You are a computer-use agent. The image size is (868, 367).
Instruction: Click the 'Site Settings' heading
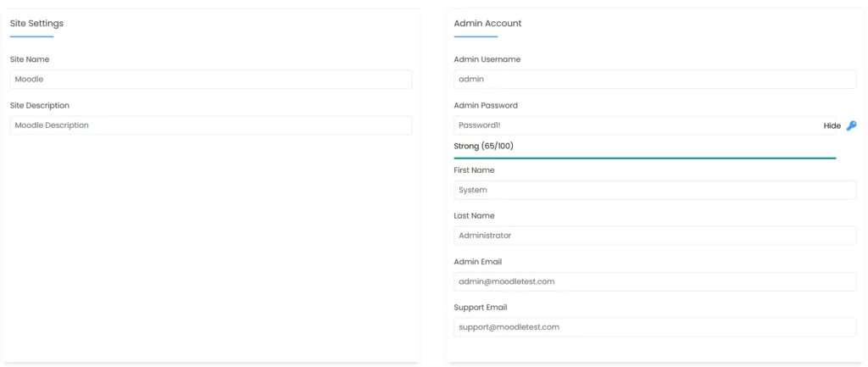pos(36,23)
